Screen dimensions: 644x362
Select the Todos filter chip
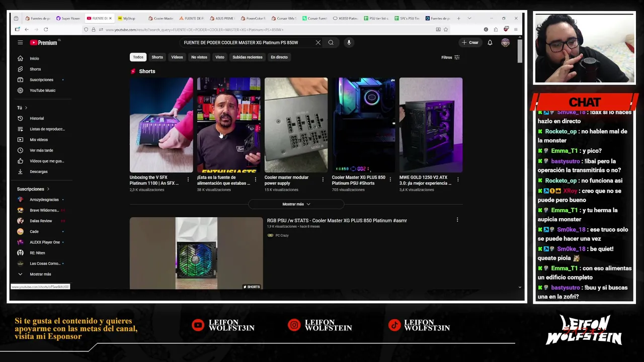click(x=138, y=57)
